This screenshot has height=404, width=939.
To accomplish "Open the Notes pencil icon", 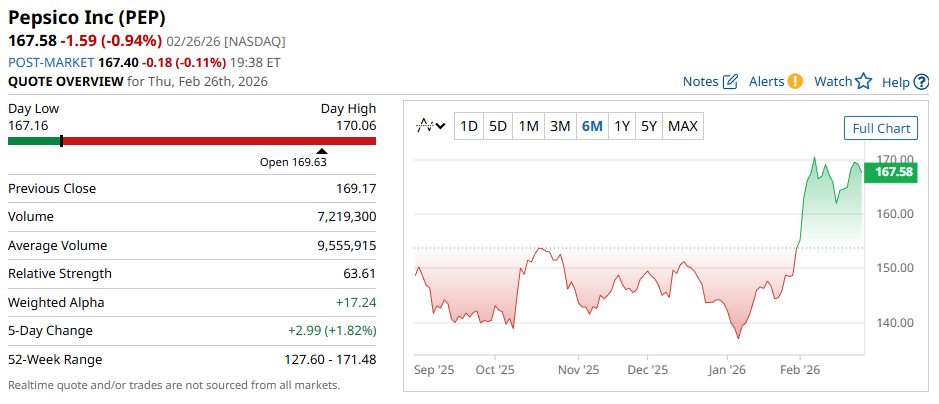I will click(730, 81).
